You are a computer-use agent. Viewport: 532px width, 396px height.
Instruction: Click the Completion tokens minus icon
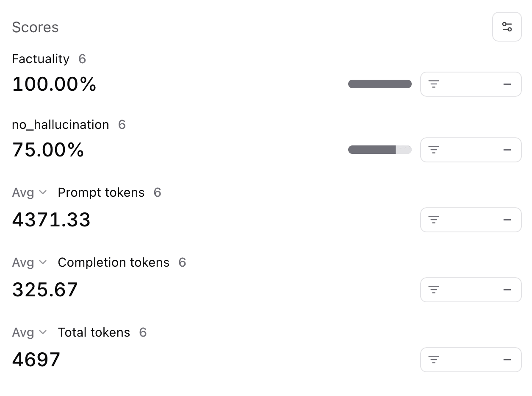[x=507, y=290]
